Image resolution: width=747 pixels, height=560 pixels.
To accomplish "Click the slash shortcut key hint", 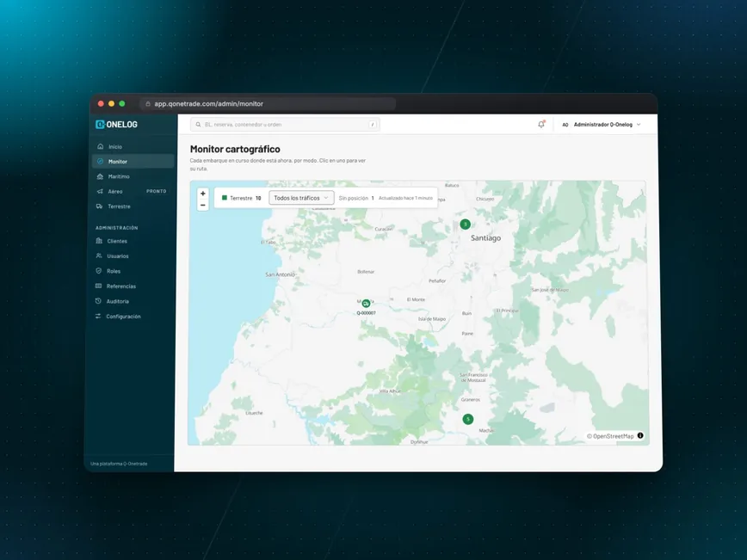I will pos(373,125).
